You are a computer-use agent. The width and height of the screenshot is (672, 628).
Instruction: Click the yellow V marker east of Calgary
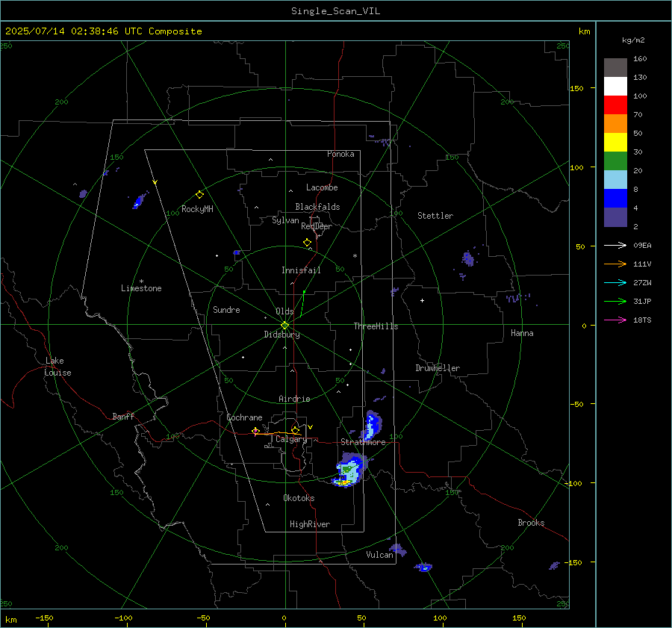311,427
